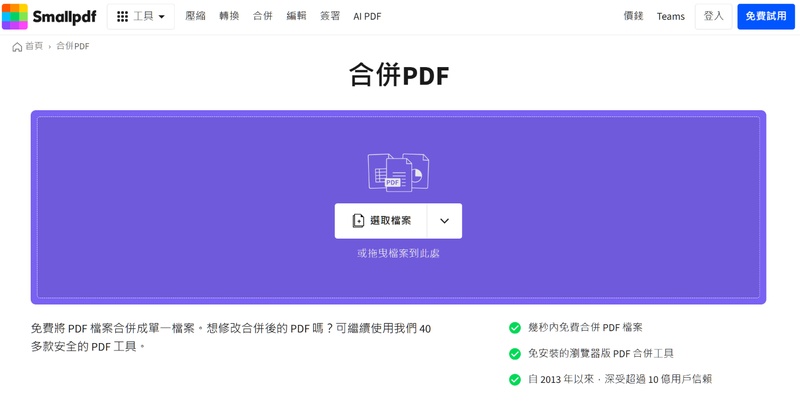Click green check beside 自 2013 年以來
This screenshot has width=800, height=413.
point(515,379)
